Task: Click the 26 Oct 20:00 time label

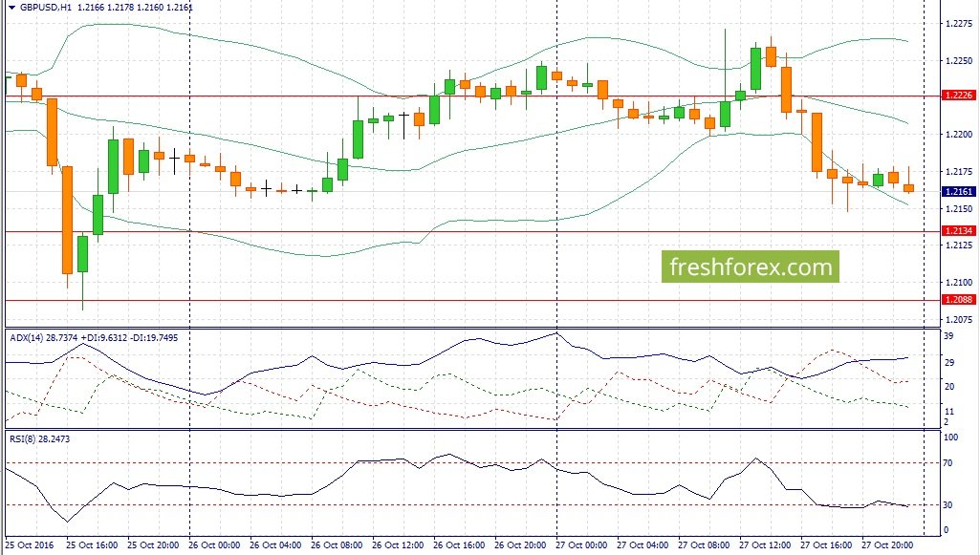Action: pos(521,545)
